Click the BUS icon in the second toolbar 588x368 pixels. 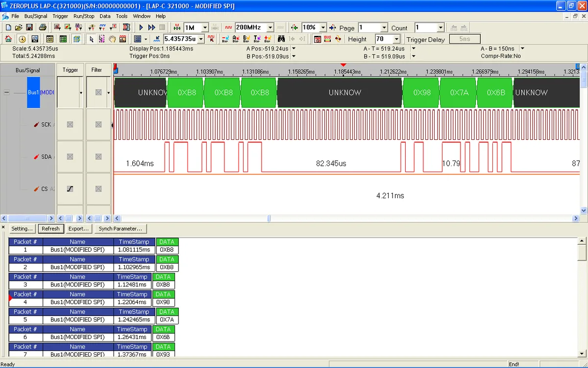[328, 39]
